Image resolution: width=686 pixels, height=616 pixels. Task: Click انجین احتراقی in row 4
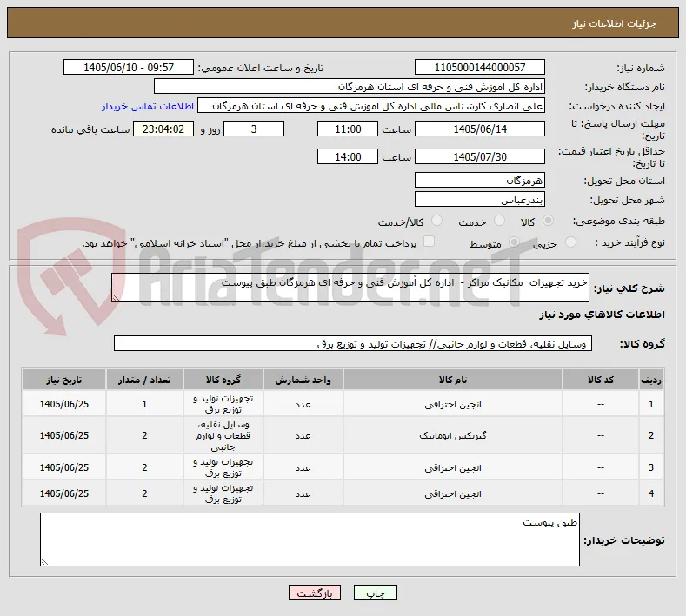pyautogui.click(x=453, y=494)
